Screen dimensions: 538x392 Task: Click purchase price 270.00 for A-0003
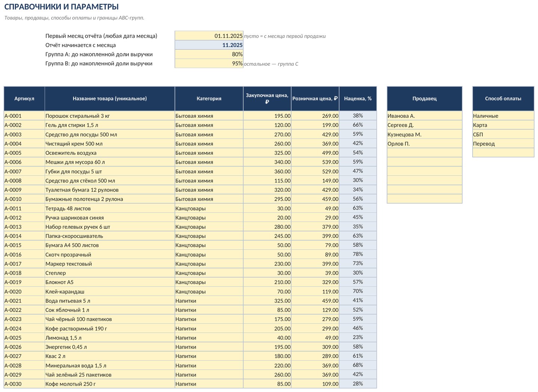267,135
